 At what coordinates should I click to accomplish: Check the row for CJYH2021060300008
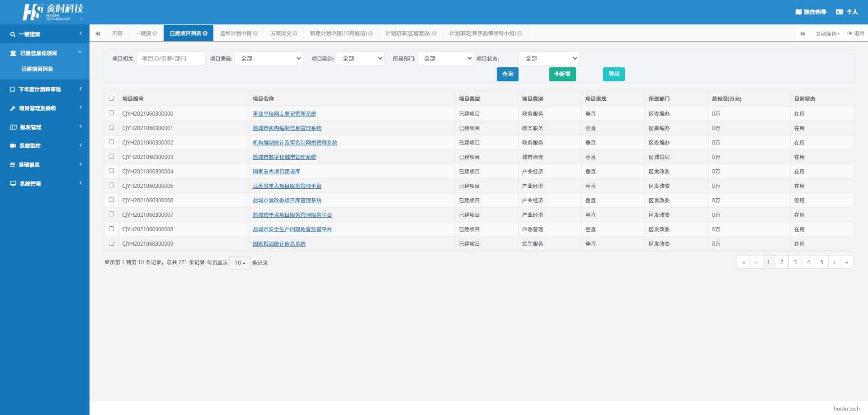pos(111,228)
